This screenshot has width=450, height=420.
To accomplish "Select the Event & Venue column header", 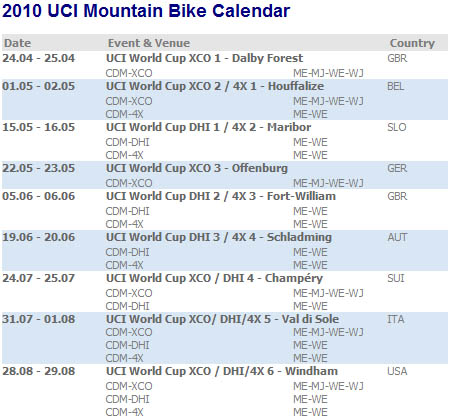I will (149, 43).
